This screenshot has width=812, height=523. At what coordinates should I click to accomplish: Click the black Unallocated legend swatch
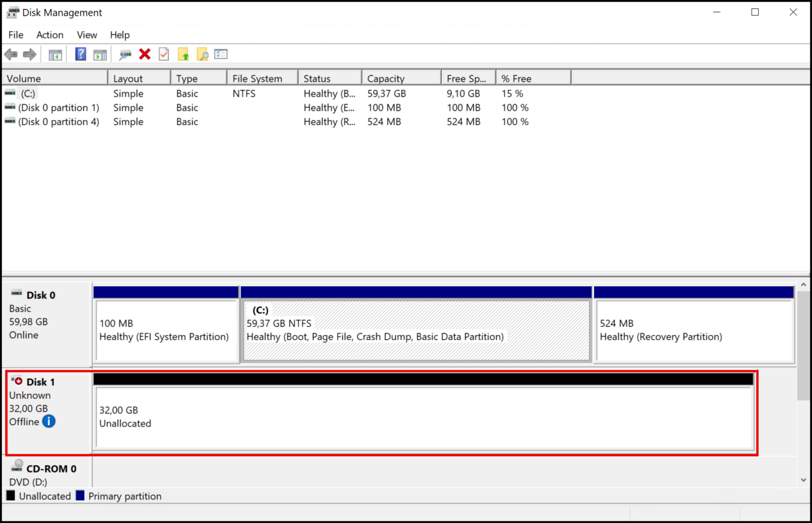click(x=11, y=496)
